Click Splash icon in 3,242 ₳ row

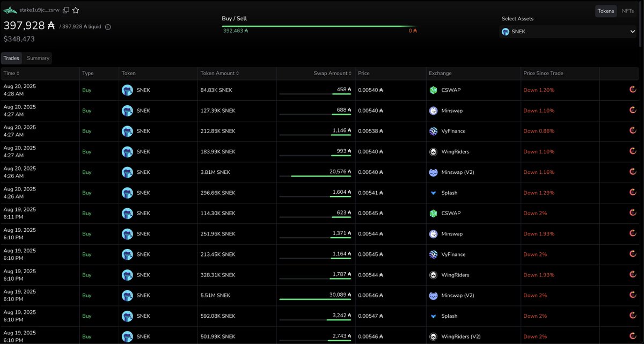click(433, 316)
